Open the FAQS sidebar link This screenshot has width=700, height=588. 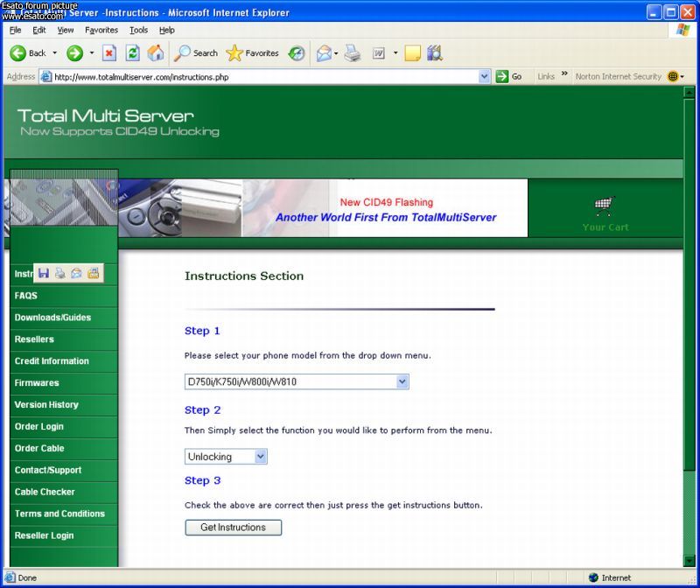(26, 296)
